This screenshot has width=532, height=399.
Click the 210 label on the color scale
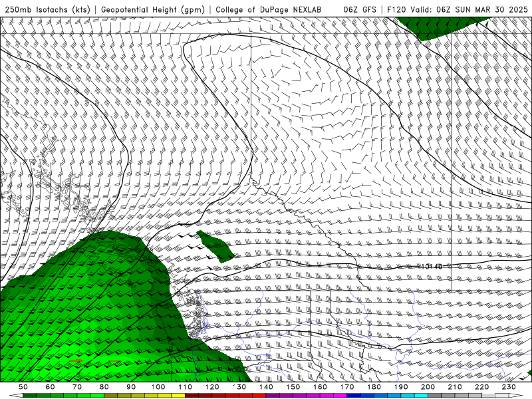456,387
